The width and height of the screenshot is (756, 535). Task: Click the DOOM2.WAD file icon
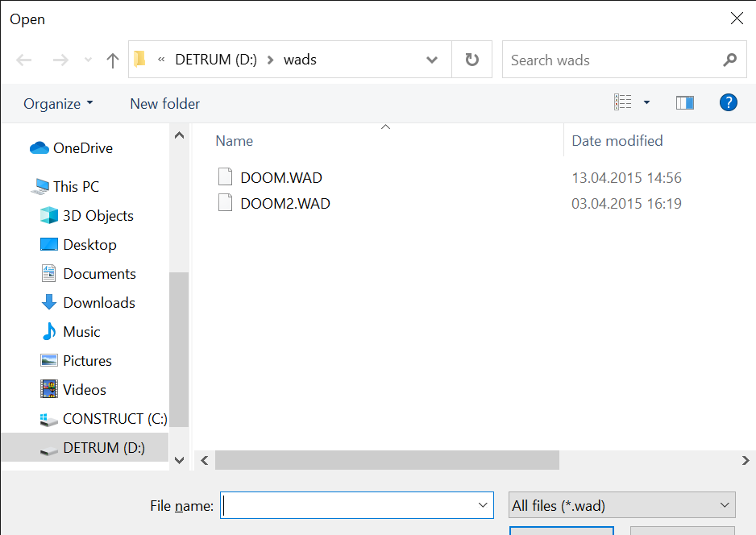225,203
